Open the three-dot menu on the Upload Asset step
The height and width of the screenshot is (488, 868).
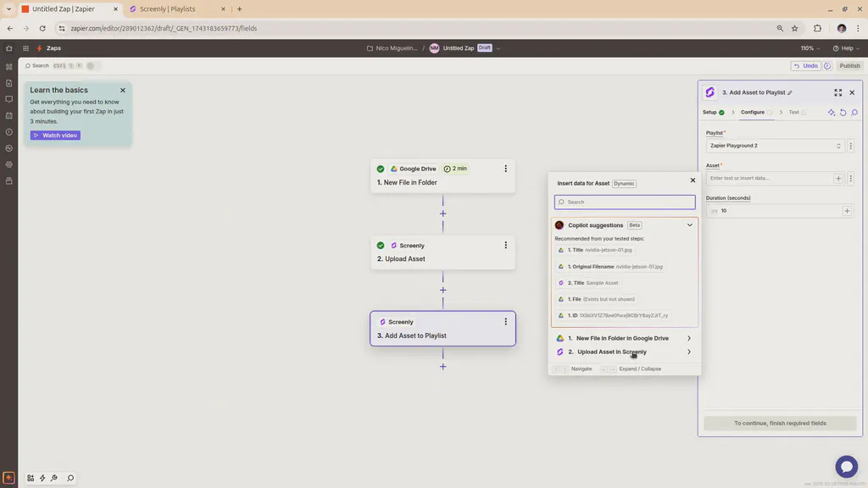tap(505, 245)
